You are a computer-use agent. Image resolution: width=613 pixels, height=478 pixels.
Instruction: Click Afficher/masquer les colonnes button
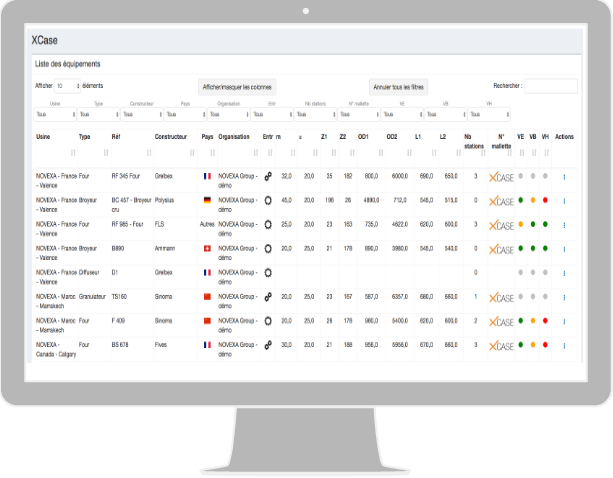[237, 87]
